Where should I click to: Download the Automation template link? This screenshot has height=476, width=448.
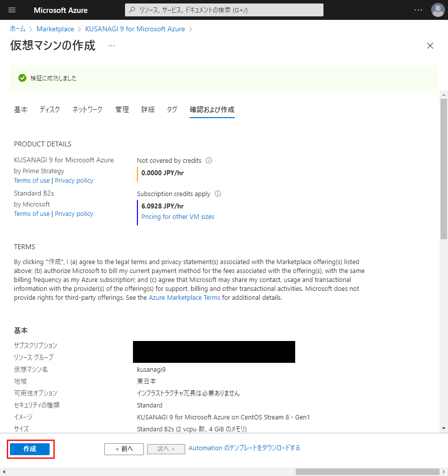coord(244,448)
